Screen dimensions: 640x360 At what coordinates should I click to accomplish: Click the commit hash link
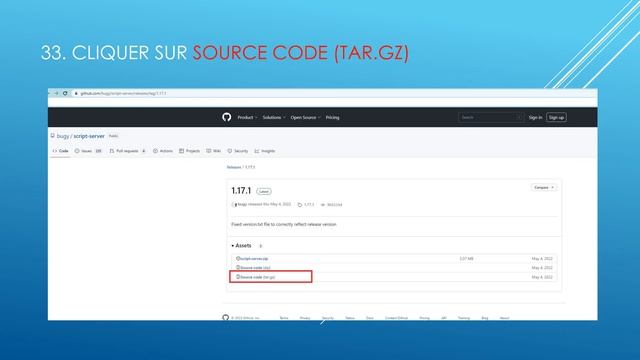pos(334,204)
